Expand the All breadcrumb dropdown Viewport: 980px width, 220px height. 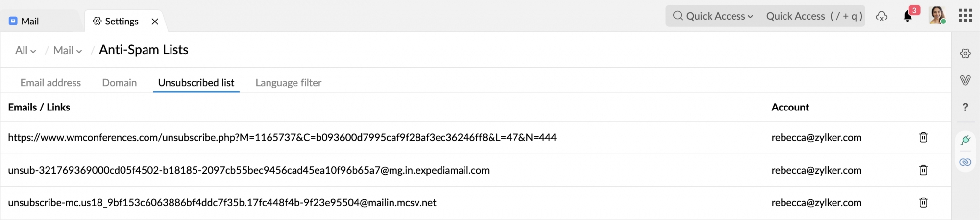25,50
